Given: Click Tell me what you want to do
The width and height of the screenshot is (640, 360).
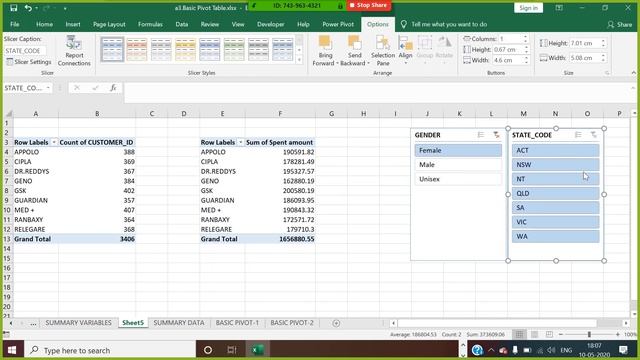Looking at the screenshot, I should pyautogui.click(x=449, y=24).
